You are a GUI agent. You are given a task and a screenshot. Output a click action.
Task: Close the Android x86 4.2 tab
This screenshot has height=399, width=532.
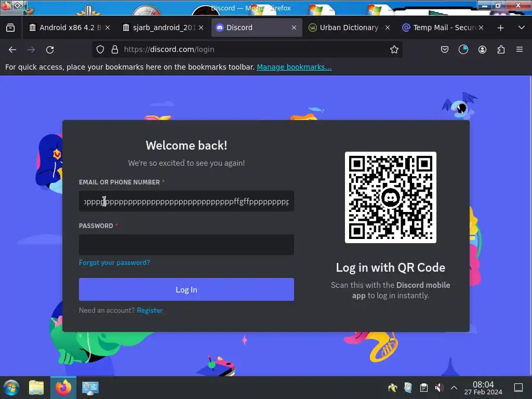click(108, 28)
